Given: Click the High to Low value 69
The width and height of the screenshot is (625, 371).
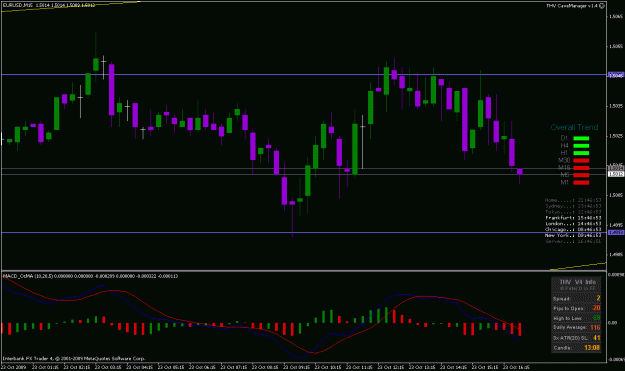Looking at the screenshot, I should [x=596, y=318].
